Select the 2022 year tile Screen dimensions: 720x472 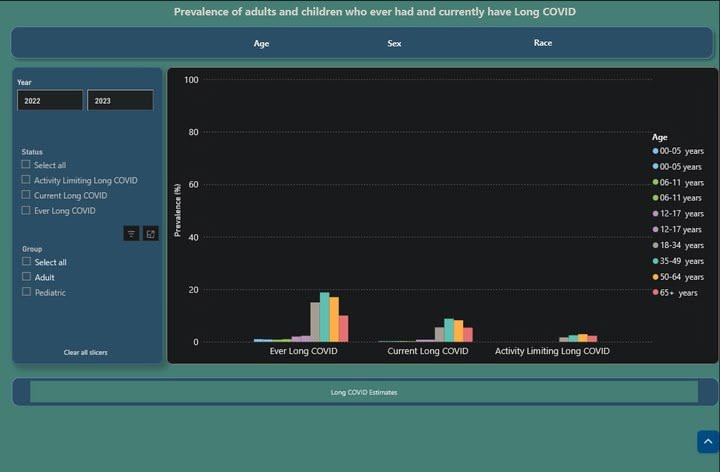pos(50,101)
